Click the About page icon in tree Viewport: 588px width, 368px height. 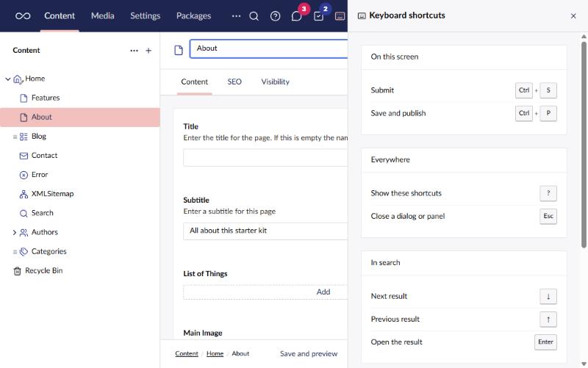pyautogui.click(x=24, y=118)
